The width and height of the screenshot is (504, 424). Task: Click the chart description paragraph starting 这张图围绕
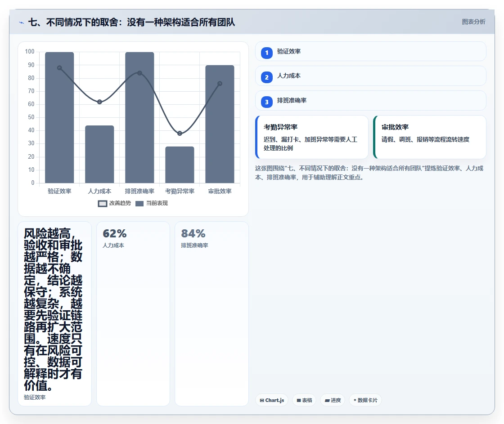[x=369, y=173]
